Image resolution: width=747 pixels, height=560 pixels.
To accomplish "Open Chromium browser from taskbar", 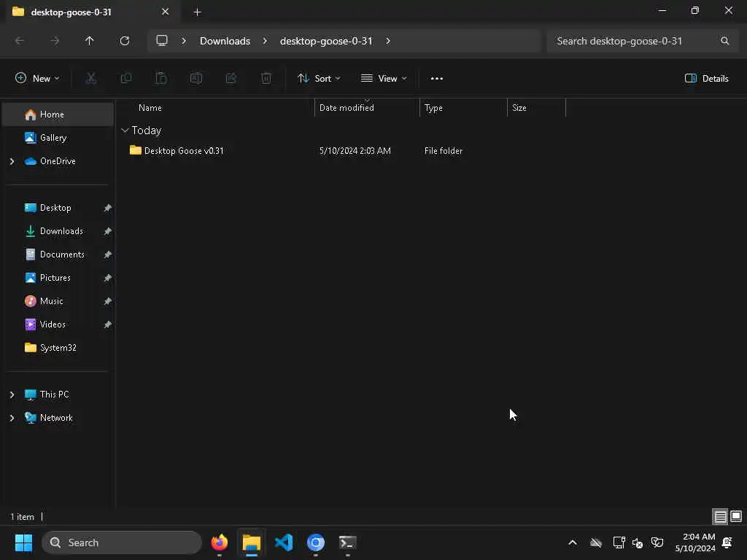I will 316,542.
